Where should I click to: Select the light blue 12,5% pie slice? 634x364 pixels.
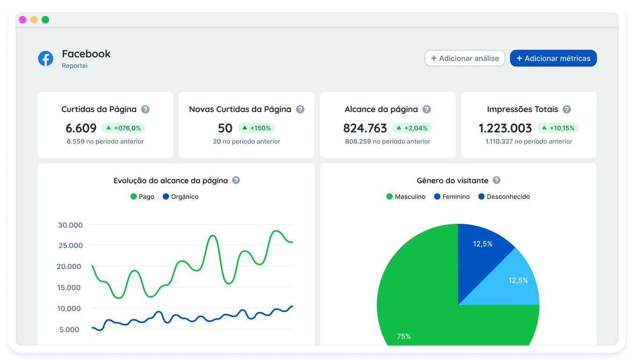click(514, 283)
